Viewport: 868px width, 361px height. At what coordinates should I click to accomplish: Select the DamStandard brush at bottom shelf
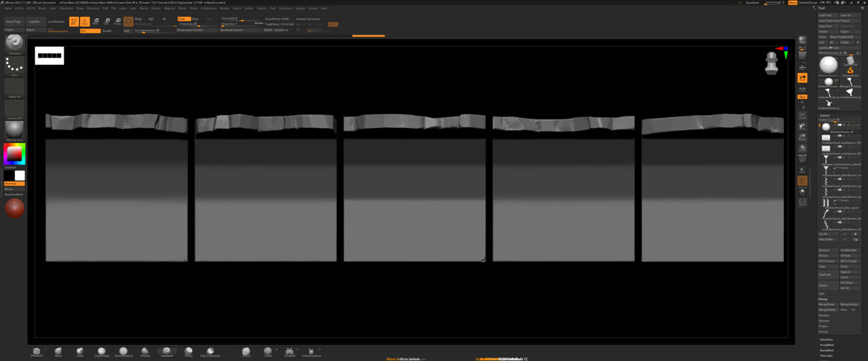tap(123, 352)
